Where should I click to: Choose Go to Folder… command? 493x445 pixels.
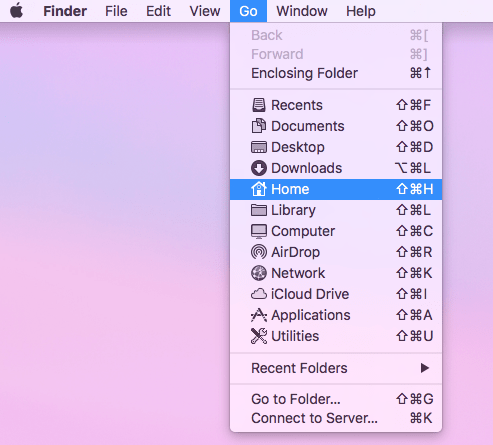pyautogui.click(x=336, y=399)
